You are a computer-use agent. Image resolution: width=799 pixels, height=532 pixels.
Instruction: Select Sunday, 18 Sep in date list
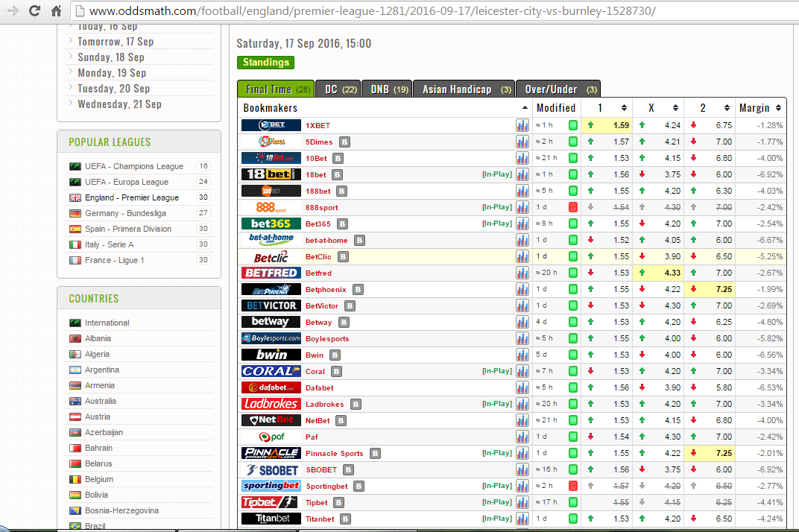pos(111,57)
